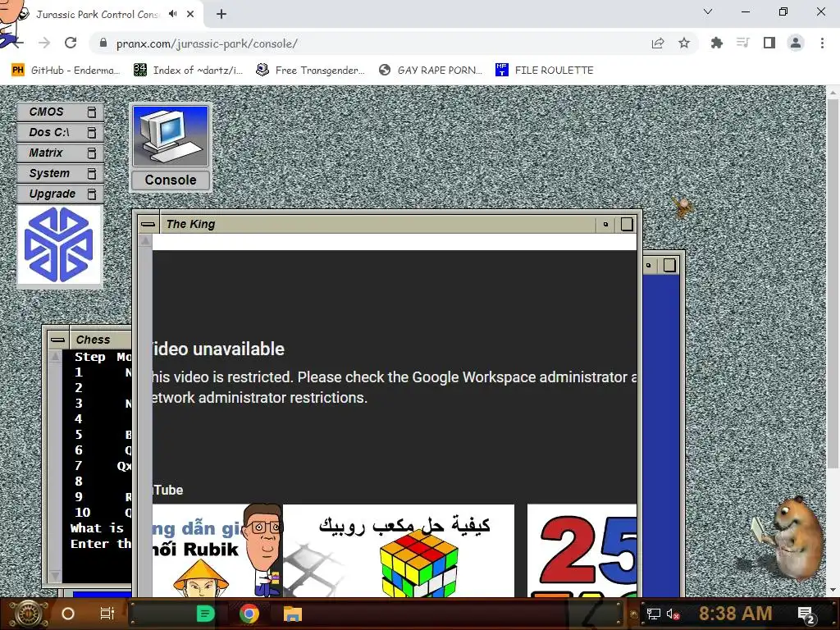Open the thumbnail with large number 25
840x630 pixels.
pyautogui.click(x=582, y=550)
